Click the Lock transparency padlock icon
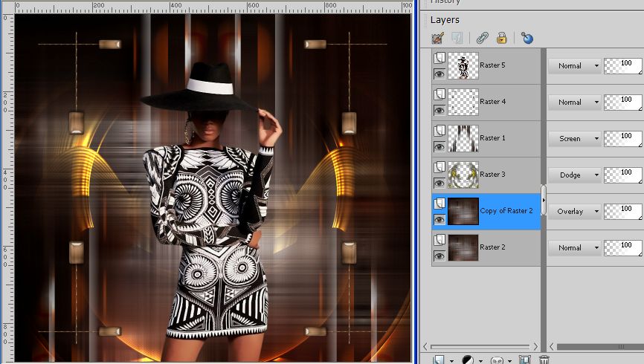The height and width of the screenshot is (364, 644). (x=502, y=38)
